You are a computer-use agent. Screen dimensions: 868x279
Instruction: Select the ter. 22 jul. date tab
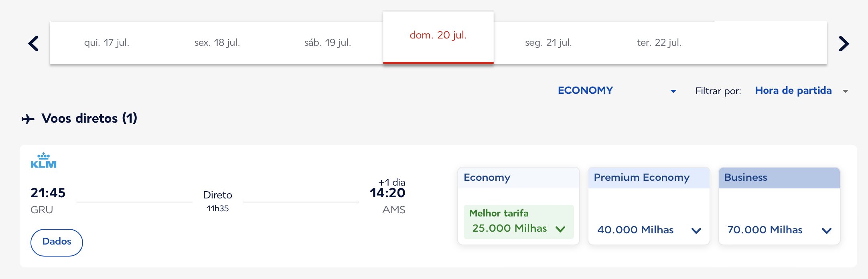pos(659,42)
